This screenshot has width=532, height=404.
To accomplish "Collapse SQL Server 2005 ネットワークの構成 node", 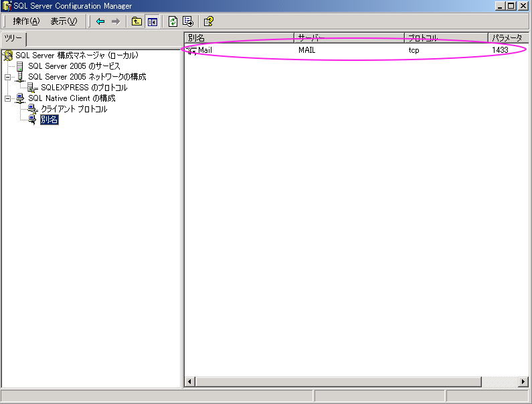I will pyautogui.click(x=8, y=77).
